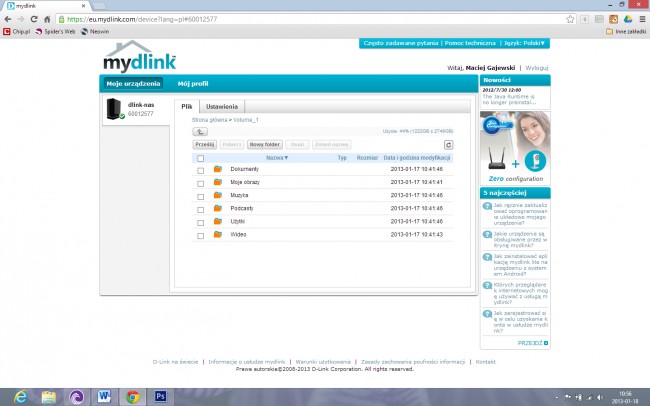Click the Wyloguj link
Image resolution: width=650 pixels, height=406 pixels.
pos(537,68)
